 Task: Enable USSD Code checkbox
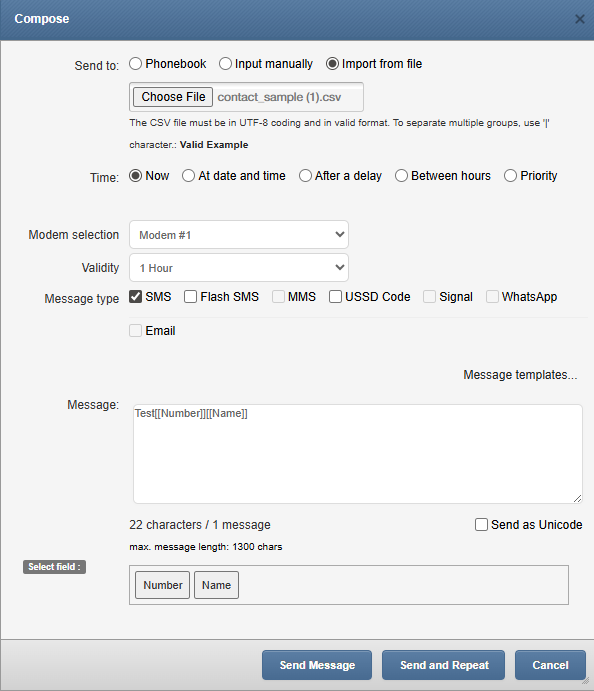click(x=335, y=297)
